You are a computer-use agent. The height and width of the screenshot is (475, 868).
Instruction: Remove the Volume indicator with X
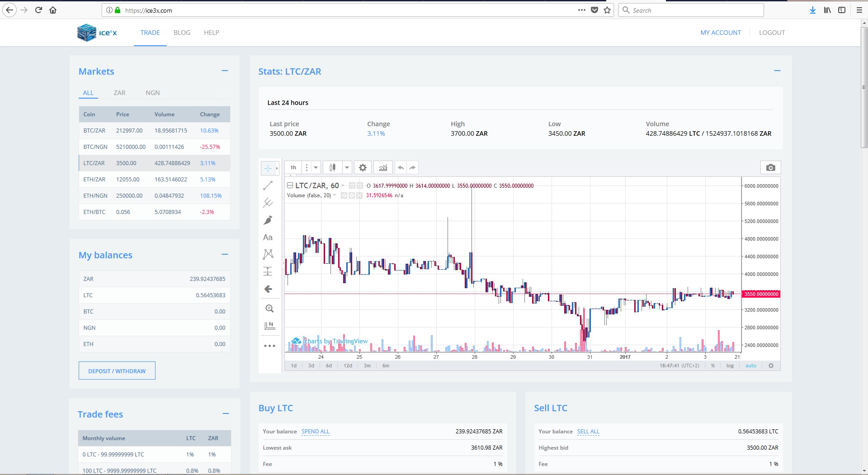pyautogui.click(x=359, y=195)
